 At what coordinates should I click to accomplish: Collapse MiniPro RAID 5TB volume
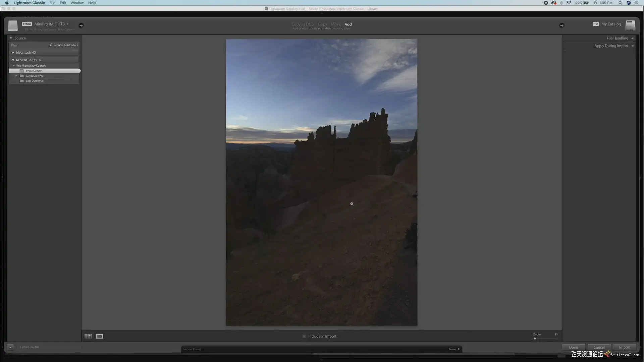point(13,60)
